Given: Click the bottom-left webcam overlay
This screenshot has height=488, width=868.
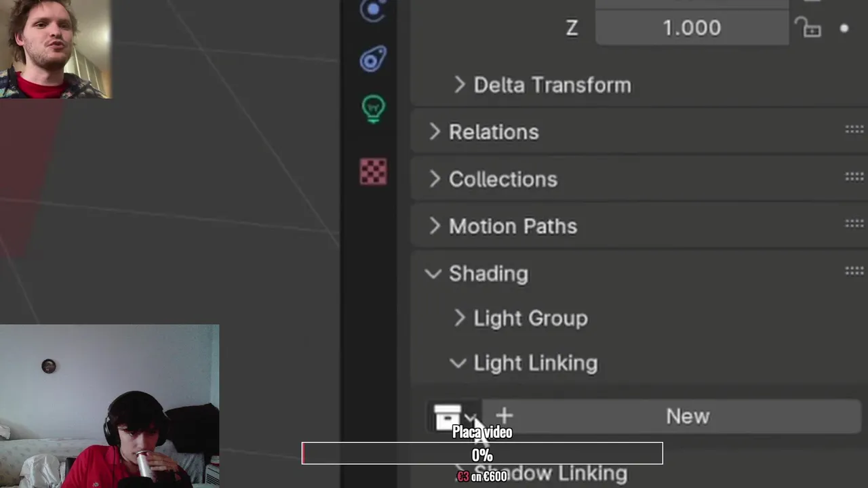Looking at the screenshot, I should [109, 406].
